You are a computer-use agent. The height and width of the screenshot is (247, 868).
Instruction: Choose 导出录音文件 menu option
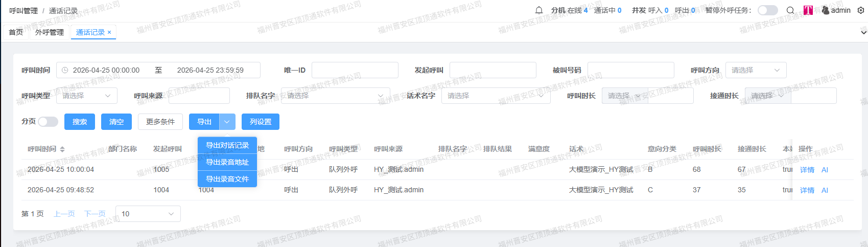227,179
